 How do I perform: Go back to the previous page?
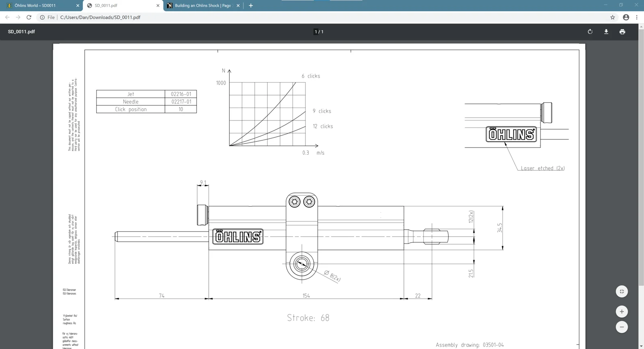point(7,17)
